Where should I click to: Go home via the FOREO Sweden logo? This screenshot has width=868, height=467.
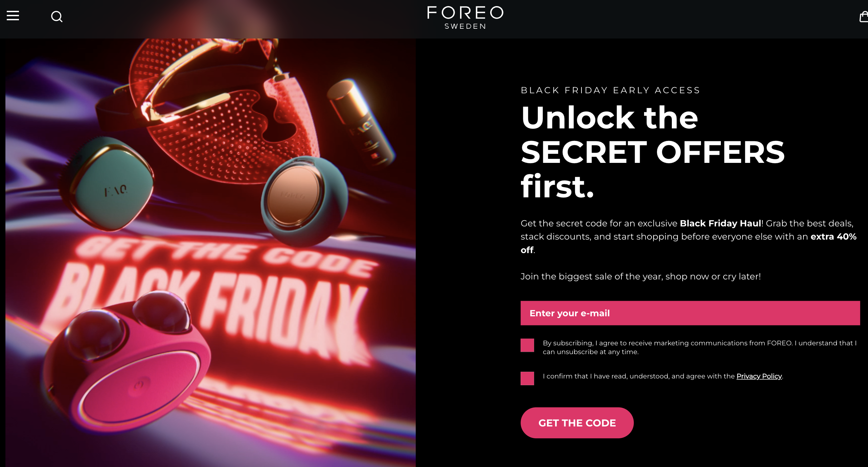(x=465, y=18)
